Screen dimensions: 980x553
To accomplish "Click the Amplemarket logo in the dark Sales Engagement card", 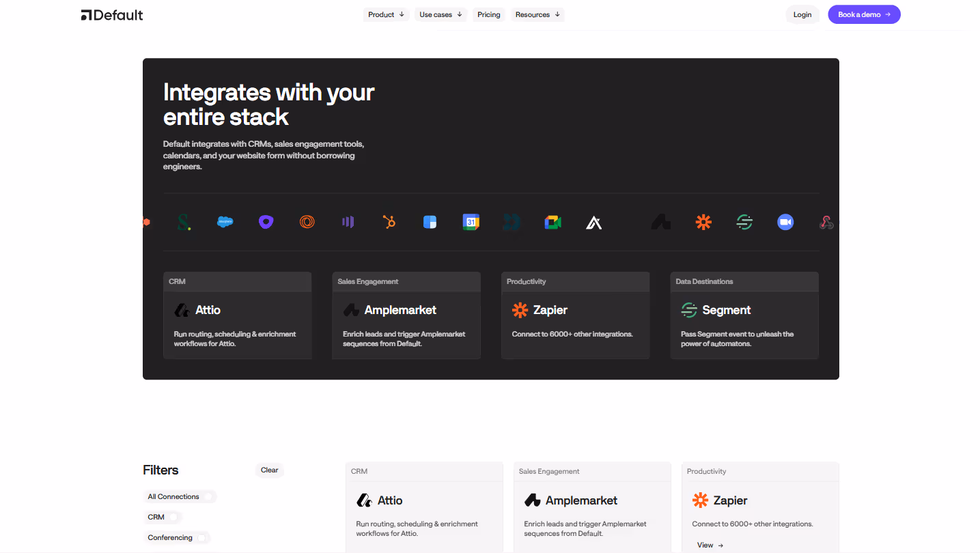I will tap(351, 310).
